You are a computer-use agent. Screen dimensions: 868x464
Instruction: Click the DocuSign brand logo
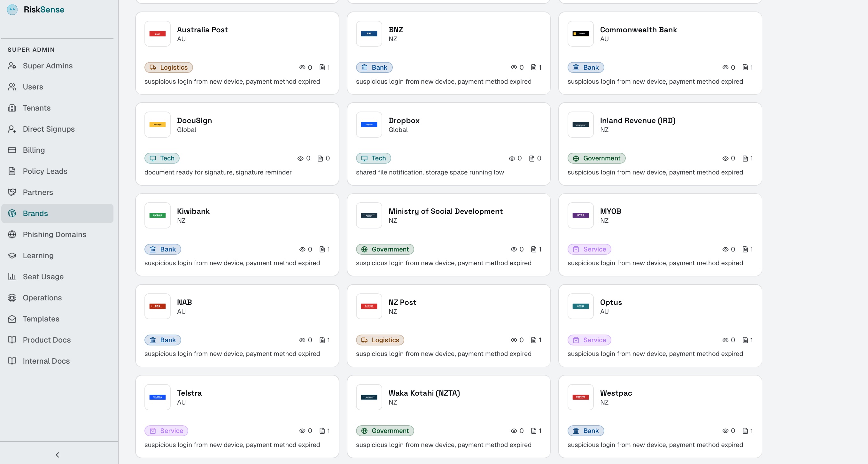pos(157,125)
